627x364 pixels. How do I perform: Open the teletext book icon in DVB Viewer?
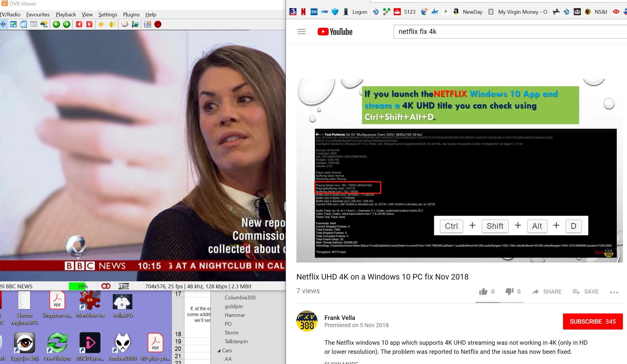coord(125,24)
